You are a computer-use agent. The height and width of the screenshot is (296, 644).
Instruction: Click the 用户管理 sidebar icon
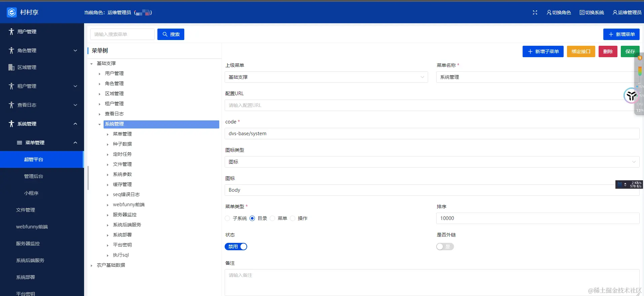click(11, 32)
